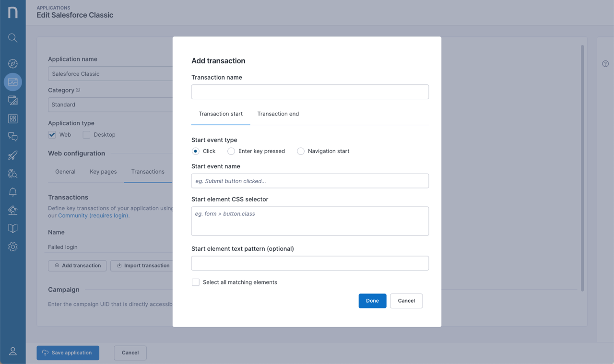
Task: Switch to the Transaction end tab
Action: (278, 114)
